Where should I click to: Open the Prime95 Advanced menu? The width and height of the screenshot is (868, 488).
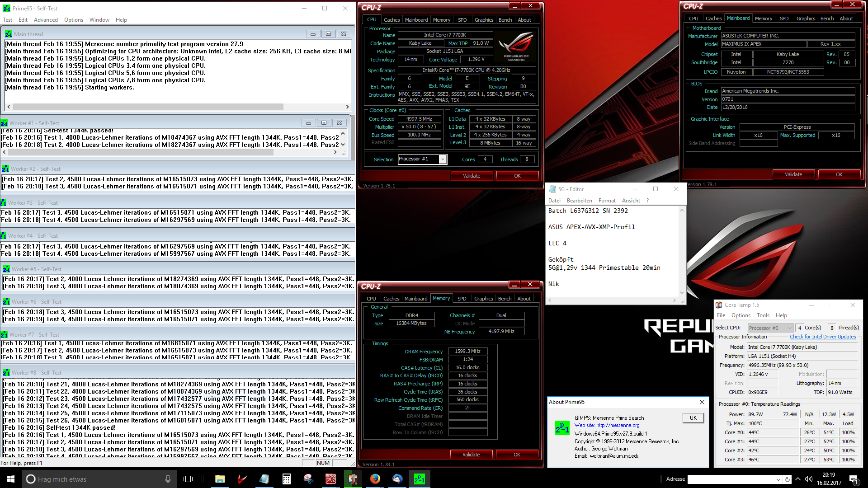[x=46, y=20]
